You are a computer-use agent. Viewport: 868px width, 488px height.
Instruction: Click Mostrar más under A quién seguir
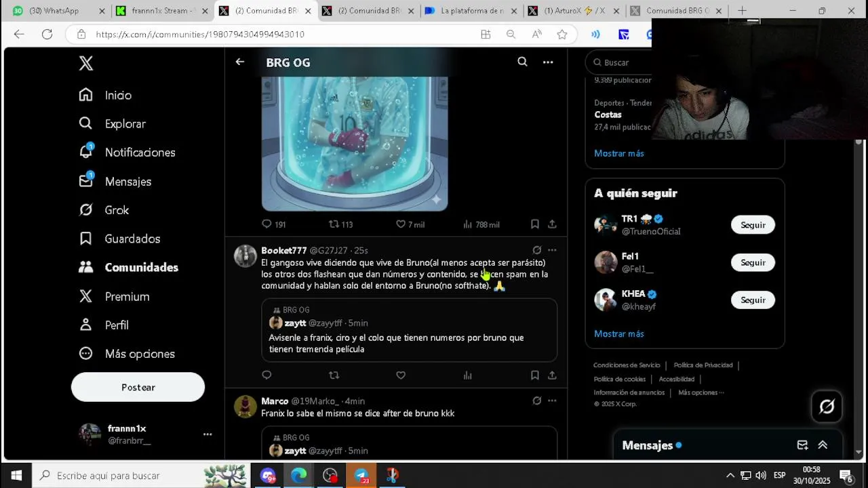point(619,333)
